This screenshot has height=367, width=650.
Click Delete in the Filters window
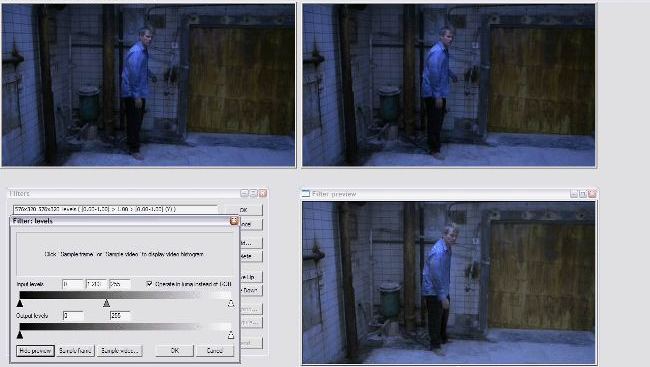point(251,256)
